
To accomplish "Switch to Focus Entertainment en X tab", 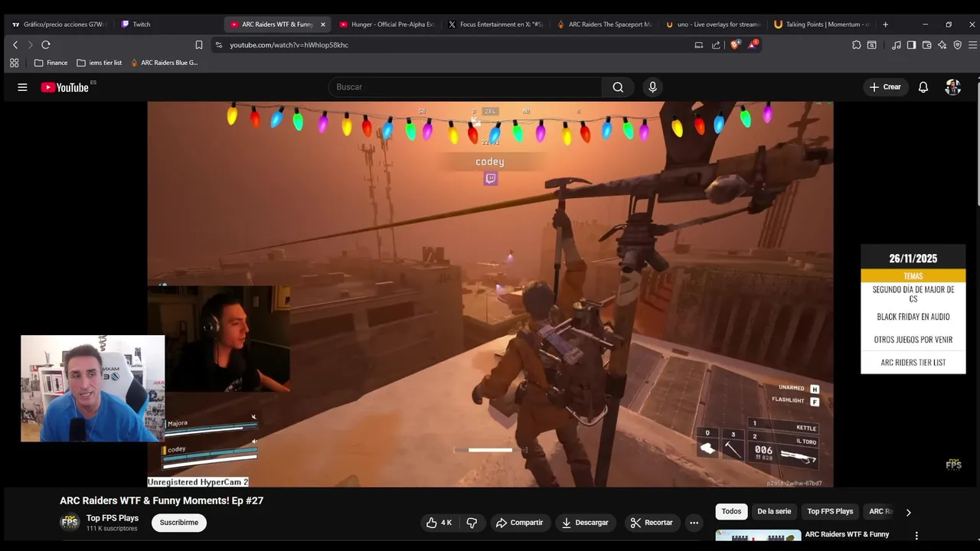I will [495, 24].
